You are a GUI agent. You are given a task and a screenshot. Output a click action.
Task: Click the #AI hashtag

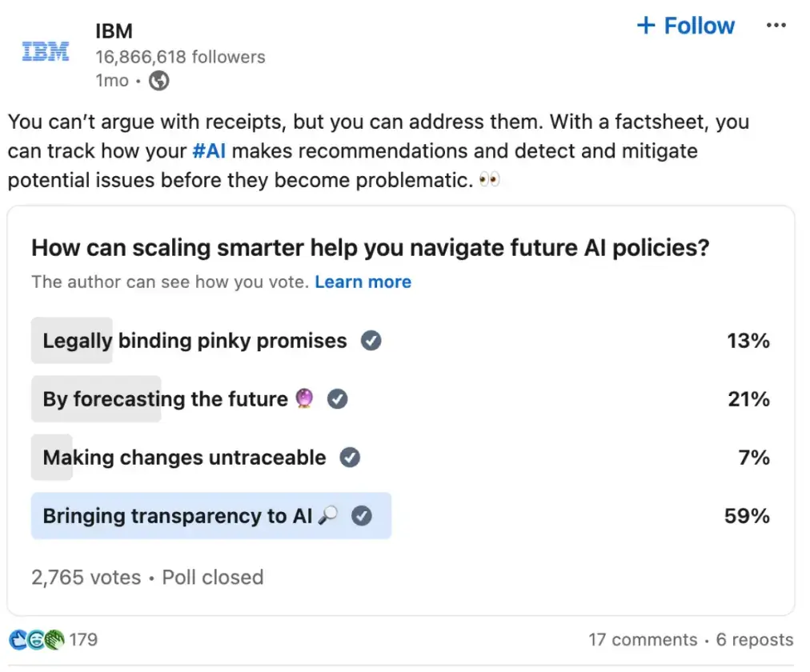[209, 150]
